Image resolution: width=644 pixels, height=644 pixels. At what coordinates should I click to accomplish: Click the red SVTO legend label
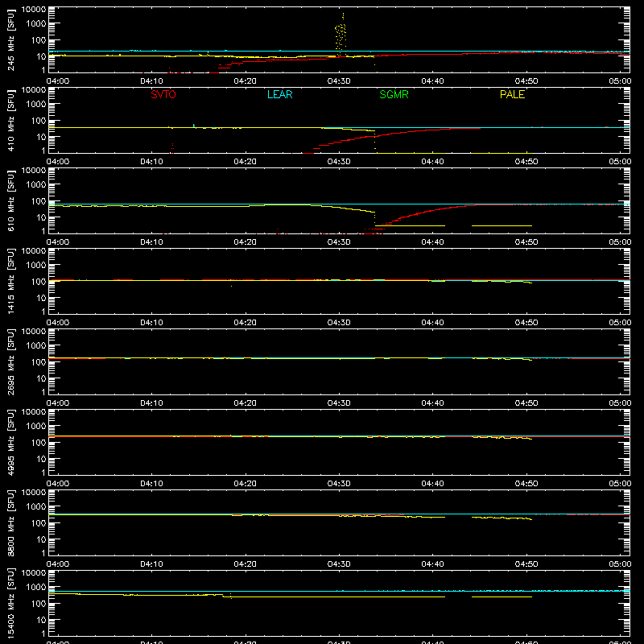tap(163, 94)
